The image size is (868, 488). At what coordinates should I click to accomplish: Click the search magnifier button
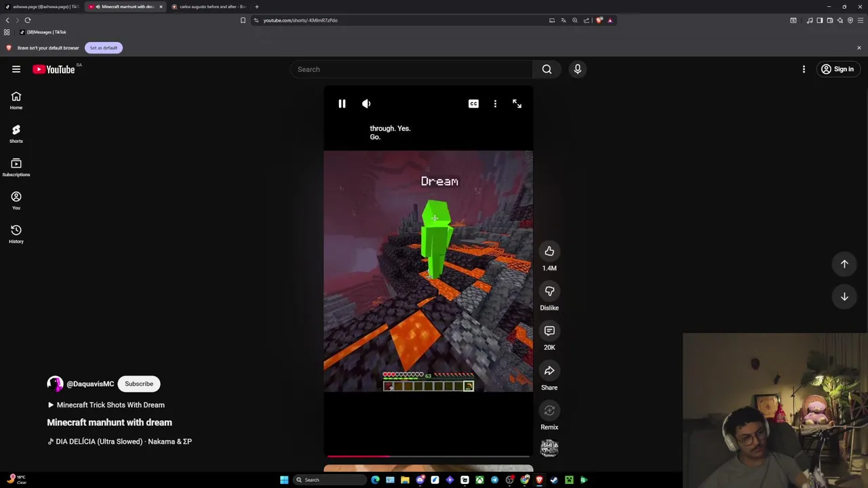[x=547, y=69]
